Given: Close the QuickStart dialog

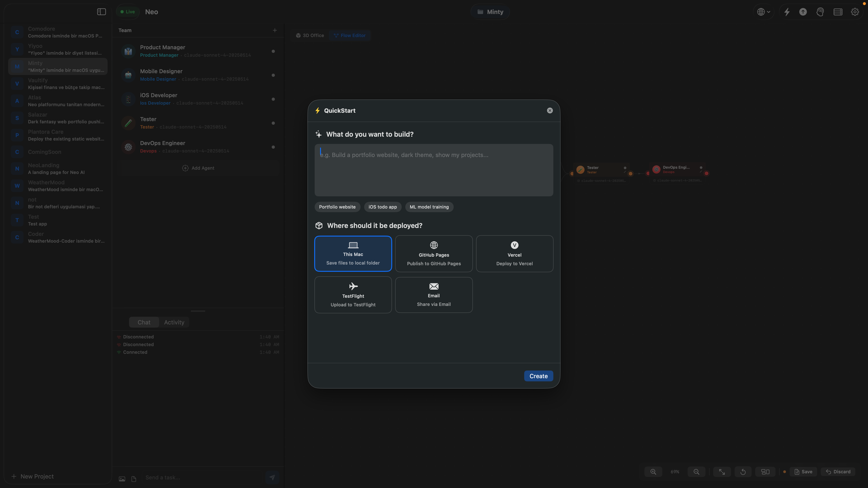Looking at the screenshot, I should [550, 110].
